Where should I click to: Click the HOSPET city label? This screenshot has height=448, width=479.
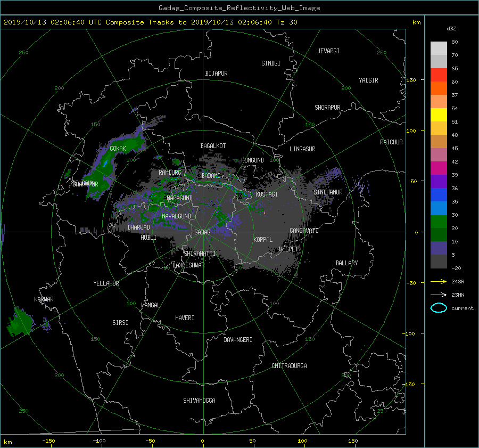[x=288, y=249]
